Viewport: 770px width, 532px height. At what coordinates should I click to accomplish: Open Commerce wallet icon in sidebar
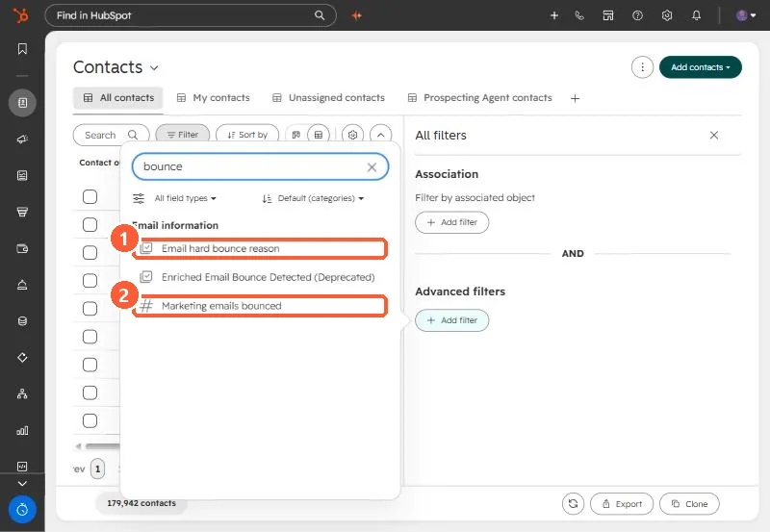click(22, 248)
